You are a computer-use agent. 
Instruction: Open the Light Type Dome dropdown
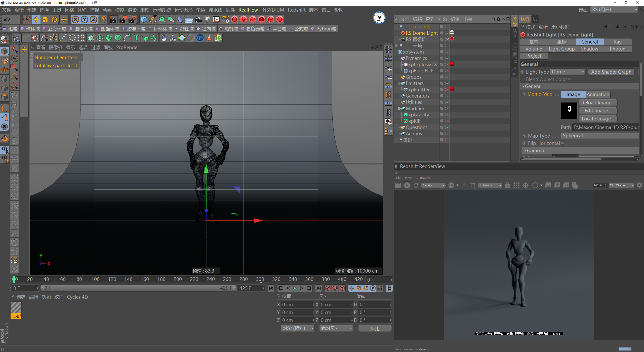click(x=567, y=72)
